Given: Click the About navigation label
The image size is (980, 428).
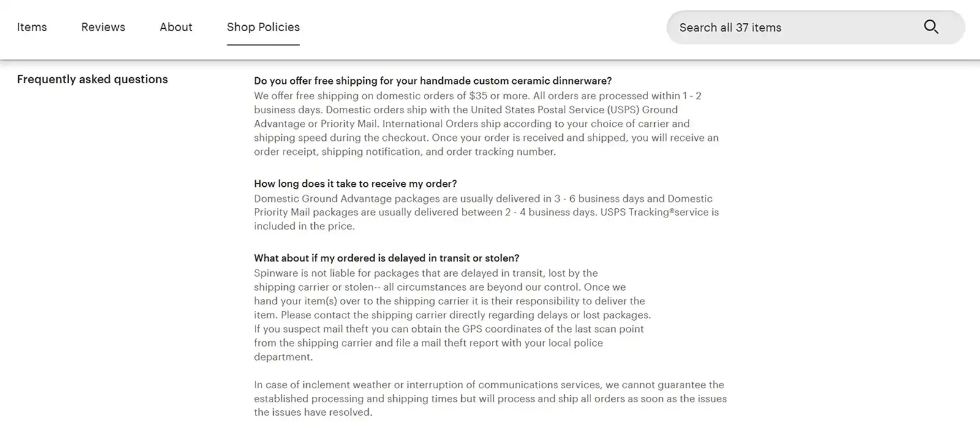Looking at the screenshot, I should pyautogui.click(x=176, y=27).
